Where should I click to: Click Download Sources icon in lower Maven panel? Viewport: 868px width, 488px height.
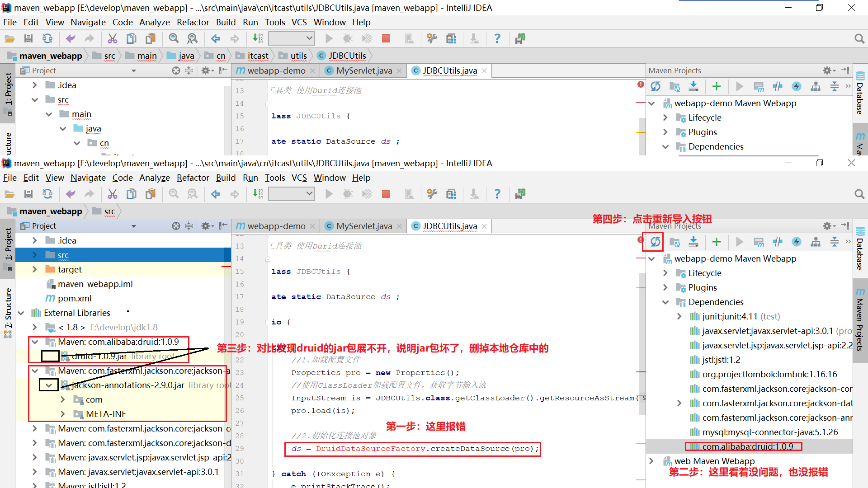(x=693, y=242)
